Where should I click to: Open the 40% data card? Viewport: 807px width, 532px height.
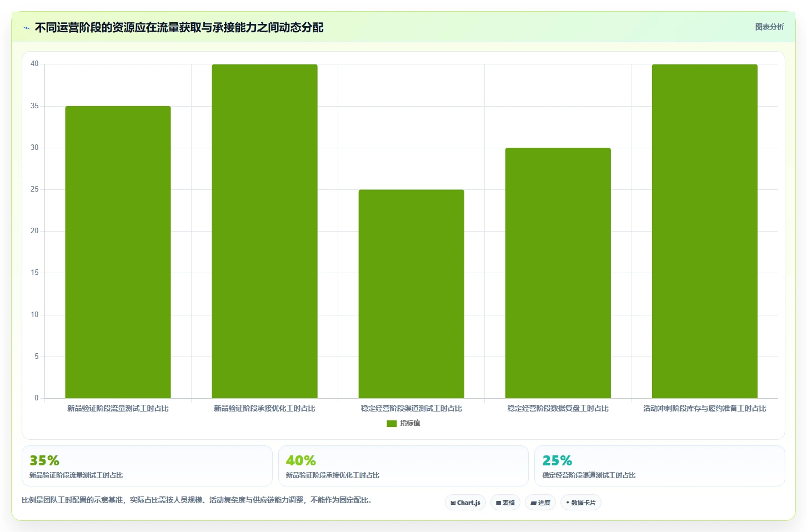tap(403, 466)
